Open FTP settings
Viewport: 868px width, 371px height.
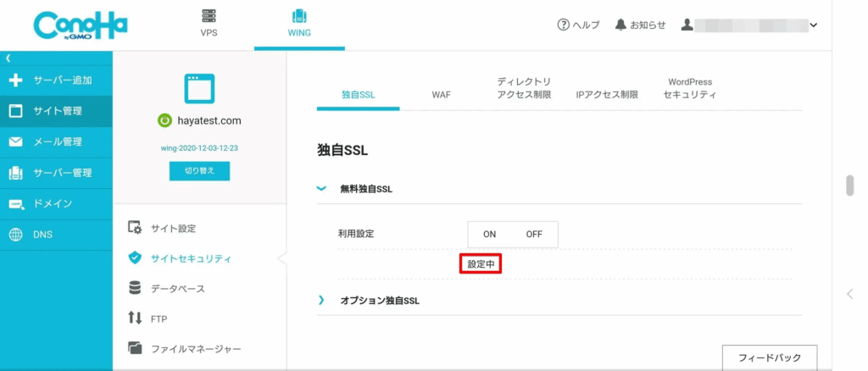pyautogui.click(x=158, y=318)
